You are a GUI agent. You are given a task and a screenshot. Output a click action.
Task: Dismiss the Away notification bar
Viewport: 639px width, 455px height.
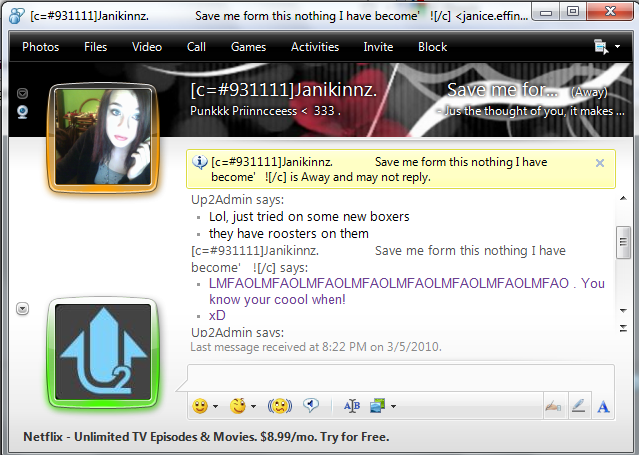coord(599,163)
